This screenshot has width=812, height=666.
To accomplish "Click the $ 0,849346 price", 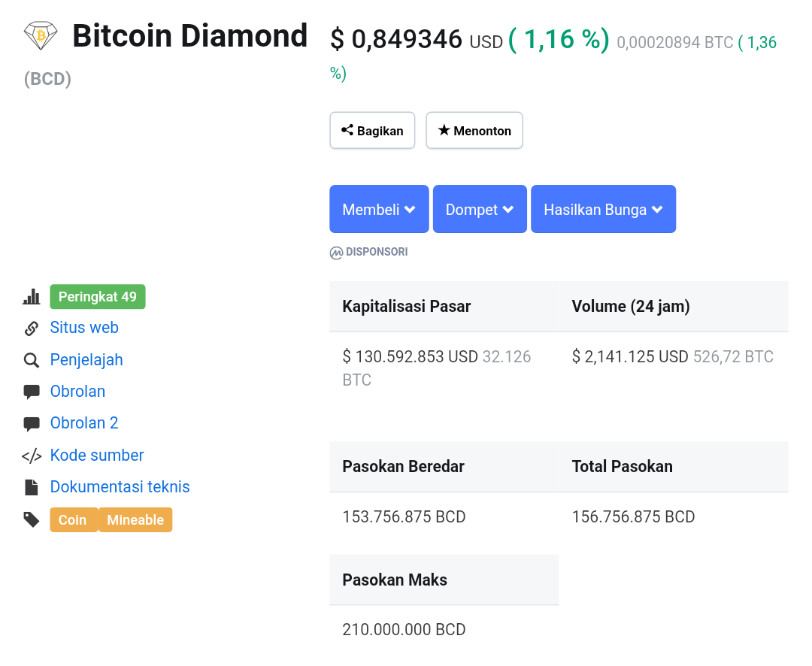I will coord(396,39).
